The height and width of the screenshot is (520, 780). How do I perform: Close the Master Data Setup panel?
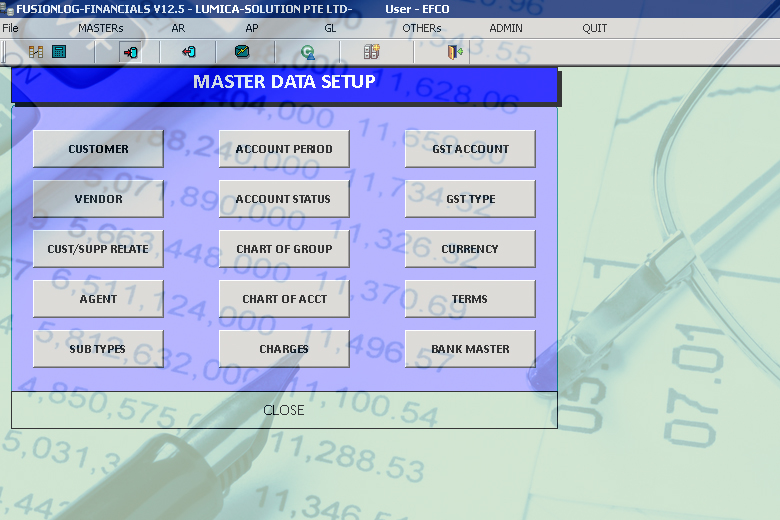284,410
